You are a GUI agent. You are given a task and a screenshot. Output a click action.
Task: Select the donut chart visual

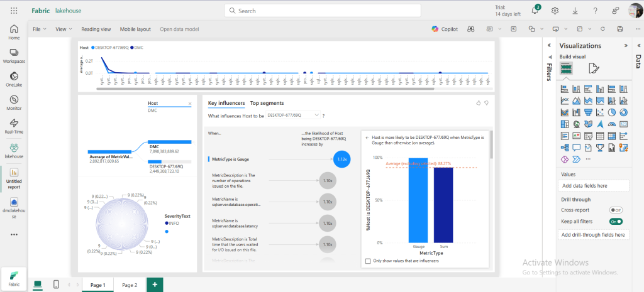[623, 112]
